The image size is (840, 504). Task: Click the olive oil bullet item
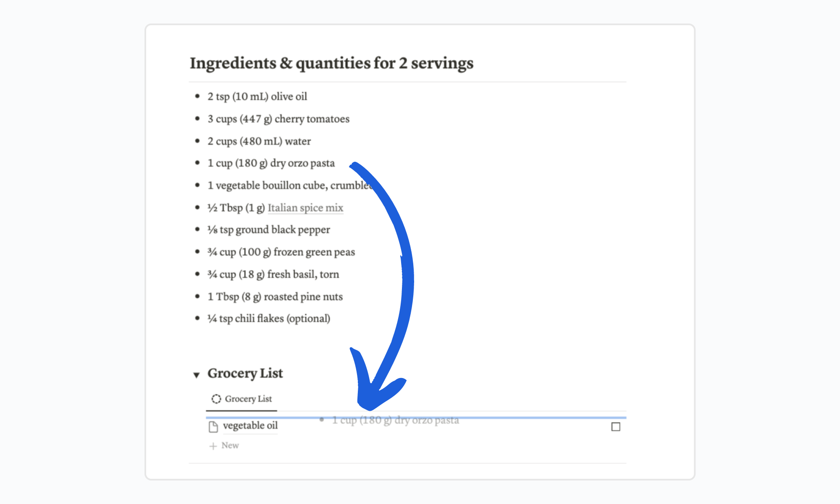point(257,97)
